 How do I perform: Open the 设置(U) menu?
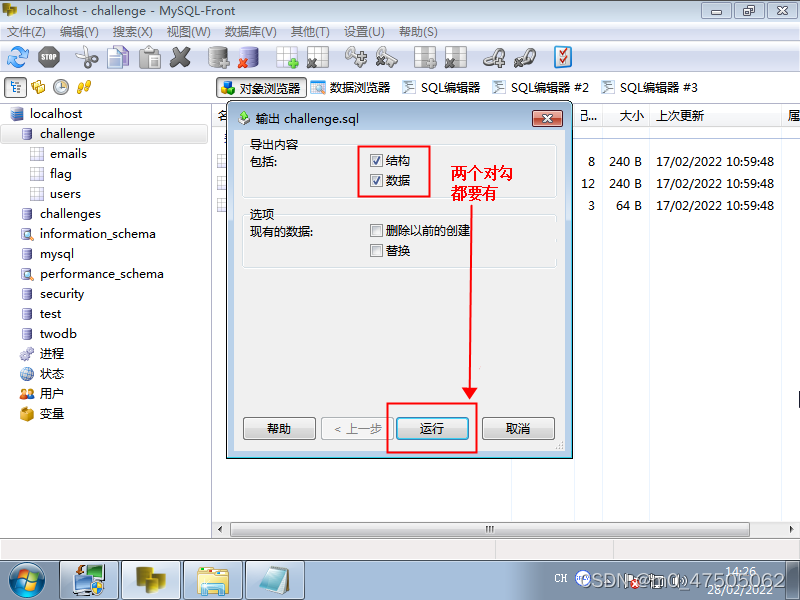pos(364,32)
